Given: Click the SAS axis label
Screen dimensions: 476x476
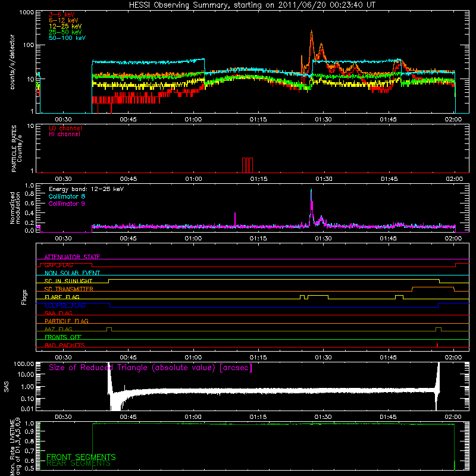Looking at the screenshot, I should click(7, 387).
